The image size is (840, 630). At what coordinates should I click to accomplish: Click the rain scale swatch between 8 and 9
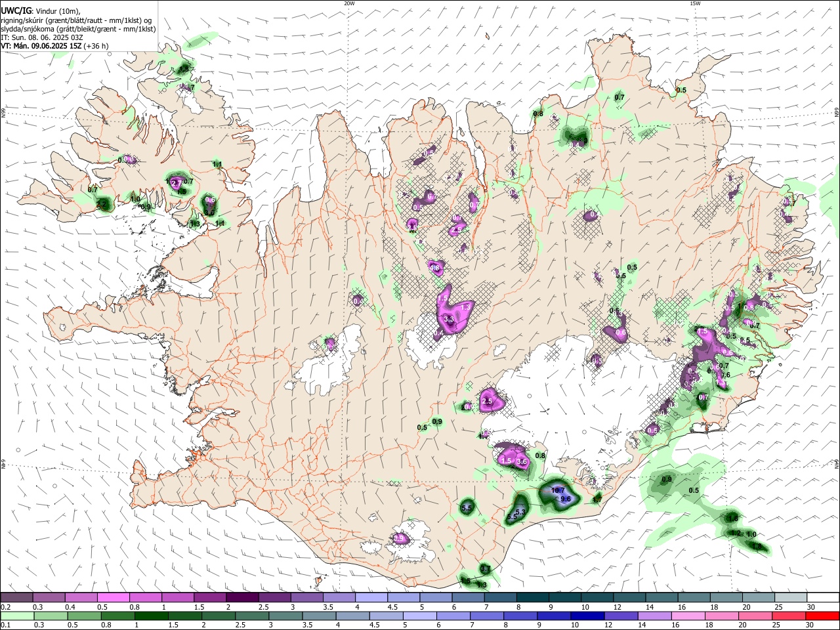519,616
